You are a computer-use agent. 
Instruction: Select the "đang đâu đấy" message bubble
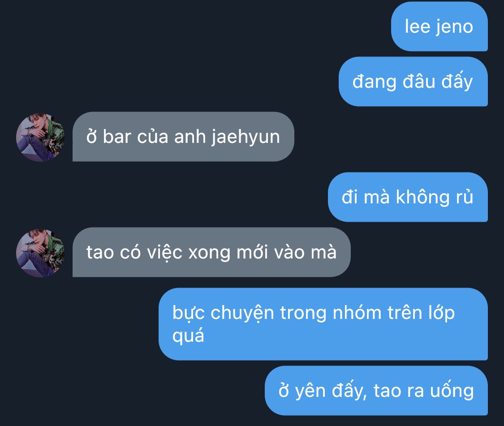pos(414,82)
